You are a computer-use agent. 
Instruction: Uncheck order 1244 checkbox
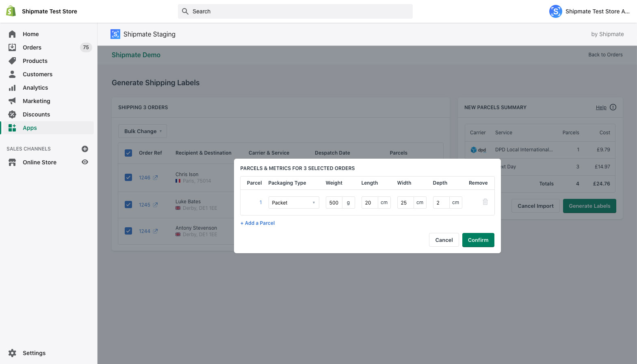tap(128, 231)
